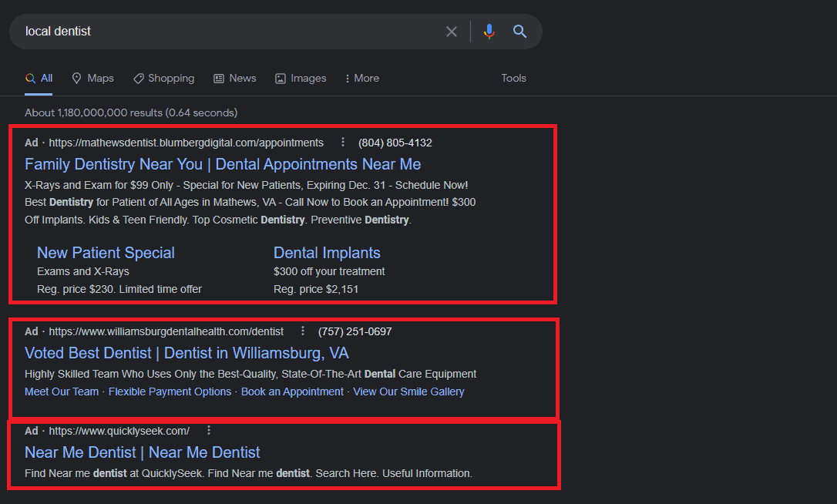
Task: Open options dots for quicklyseek ad
Action: (x=209, y=430)
